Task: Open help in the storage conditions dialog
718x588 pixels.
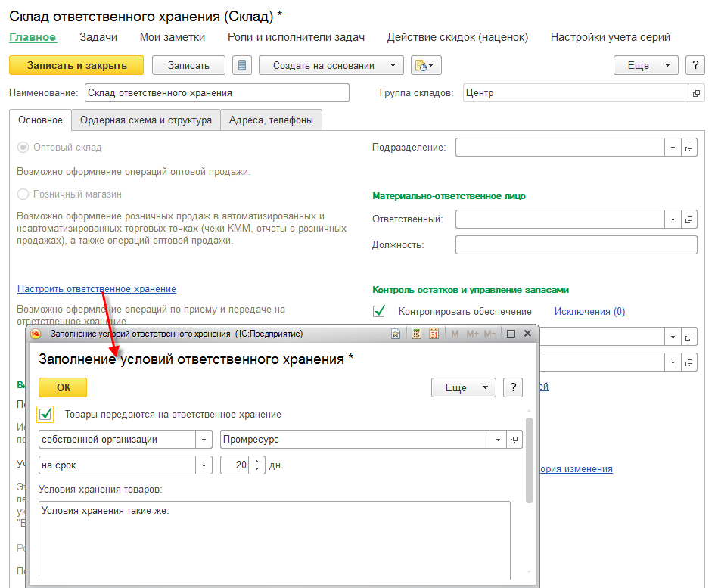Action: pos(512,387)
